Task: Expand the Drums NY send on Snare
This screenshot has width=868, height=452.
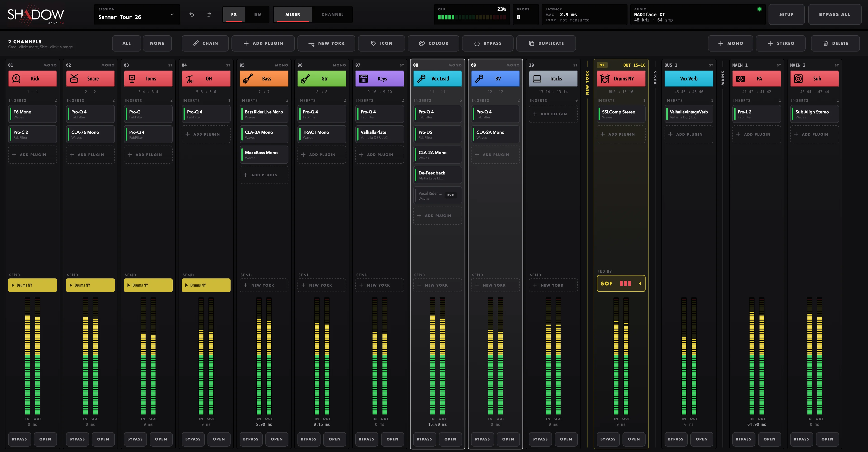Action: (x=90, y=285)
